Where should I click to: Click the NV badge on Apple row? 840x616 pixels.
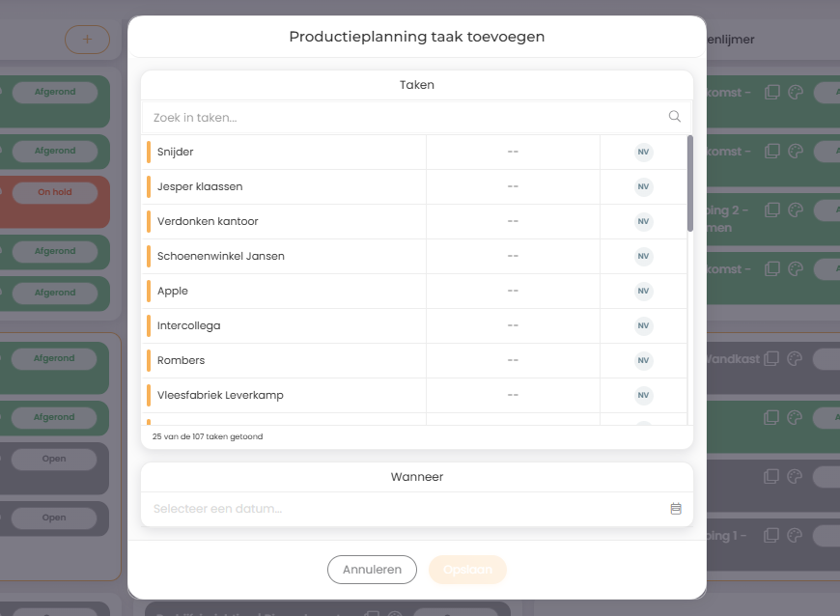click(643, 292)
